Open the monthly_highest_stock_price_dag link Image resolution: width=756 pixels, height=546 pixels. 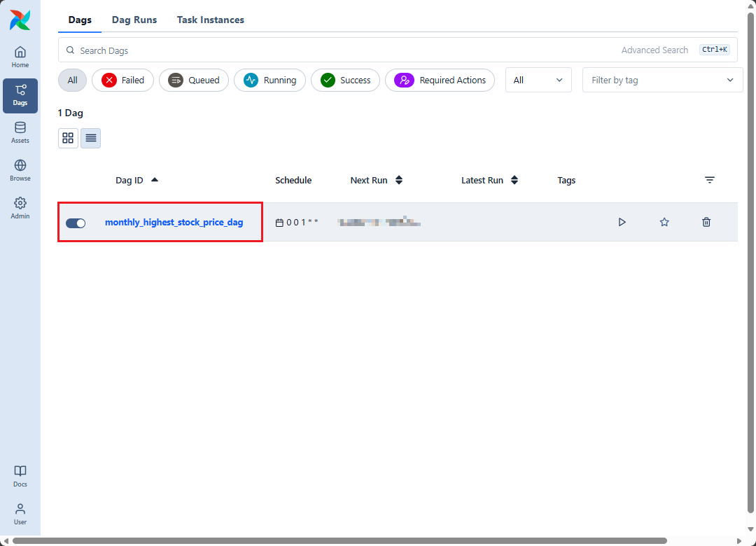(174, 223)
